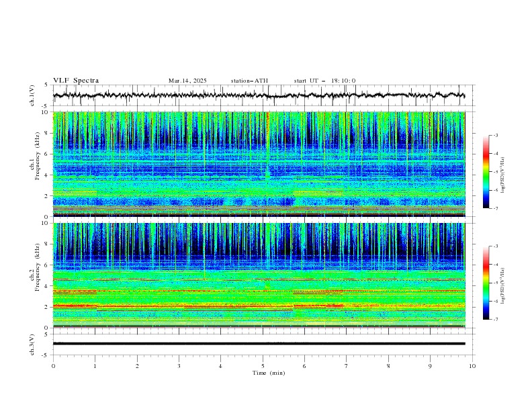Click the ch.3 flat black waveform trace
This screenshot has height=411, width=532.
click(259, 344)
